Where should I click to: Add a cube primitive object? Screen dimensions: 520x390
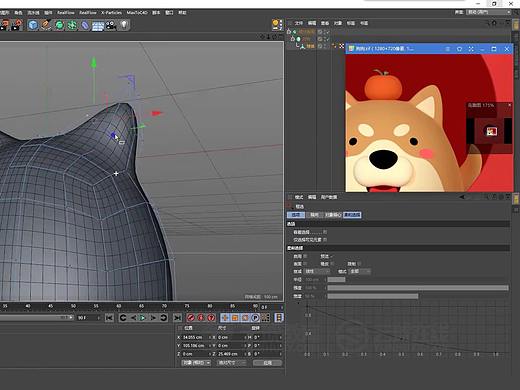32,25
